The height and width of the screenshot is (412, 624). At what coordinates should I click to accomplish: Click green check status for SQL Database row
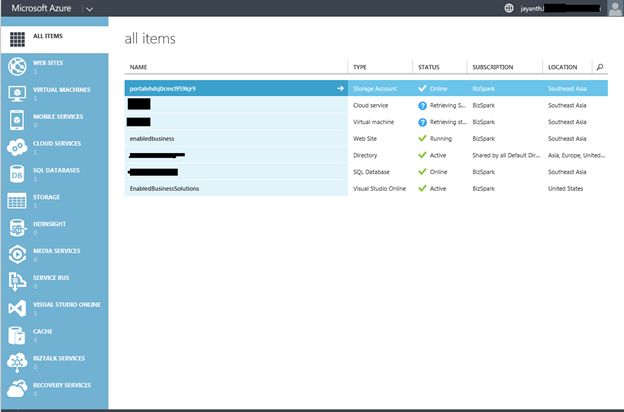[422, 172]
